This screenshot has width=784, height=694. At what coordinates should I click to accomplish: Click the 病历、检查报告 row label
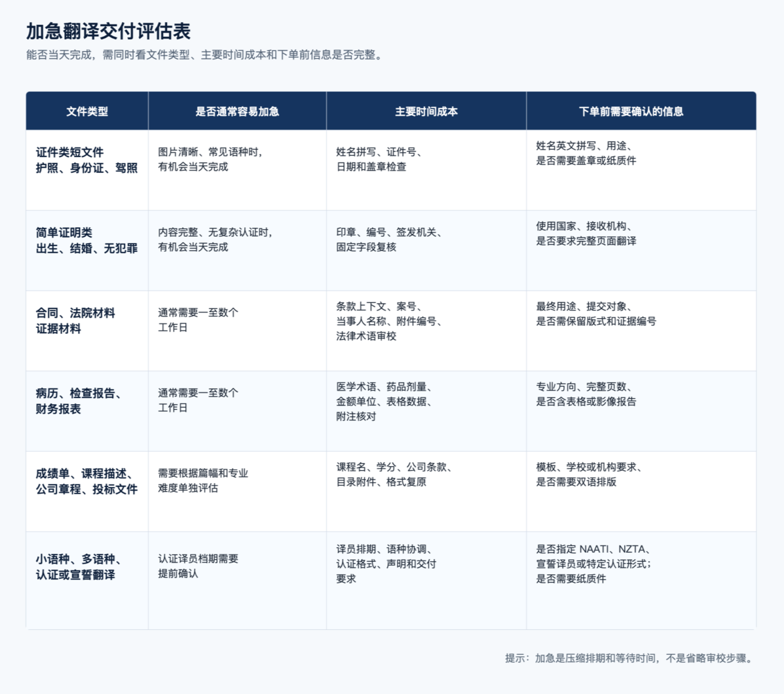[79, 401]
